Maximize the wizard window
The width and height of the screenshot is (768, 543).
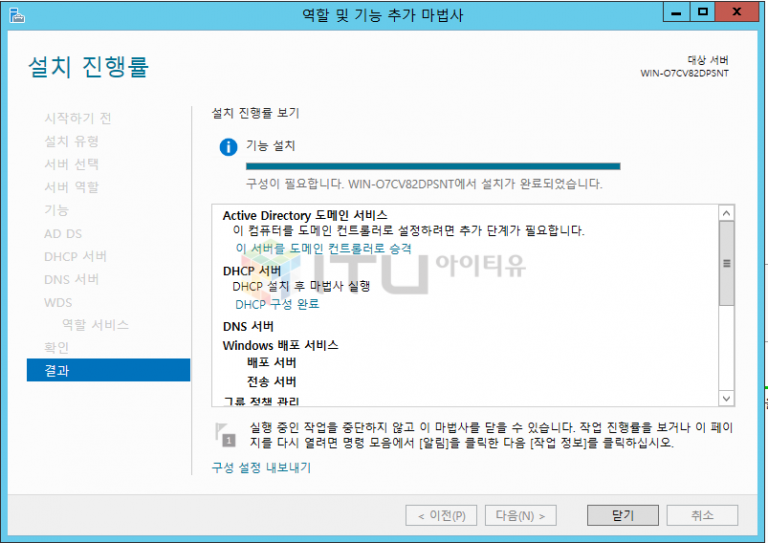[703, 13]
